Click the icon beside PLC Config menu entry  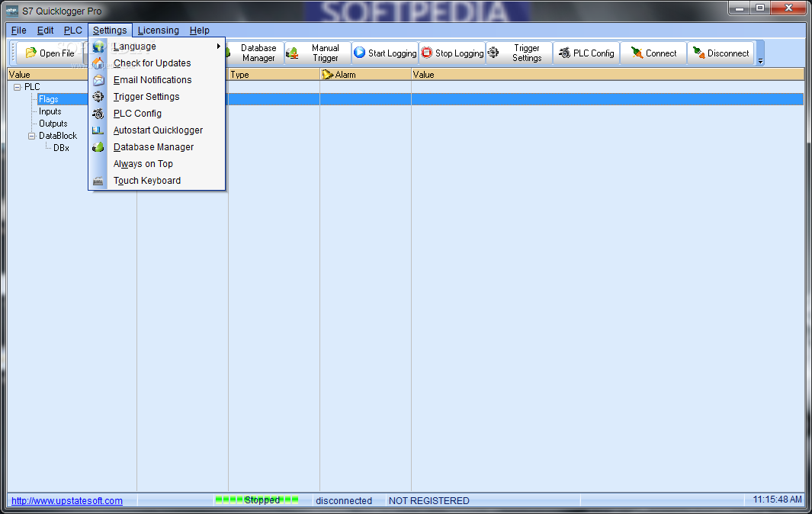tap(98, 114)
